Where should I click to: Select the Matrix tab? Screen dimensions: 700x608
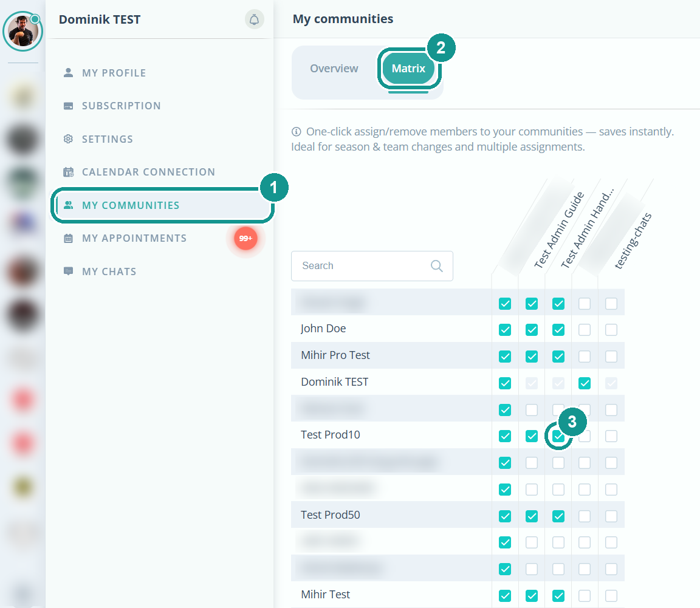(x=408, y=68)
